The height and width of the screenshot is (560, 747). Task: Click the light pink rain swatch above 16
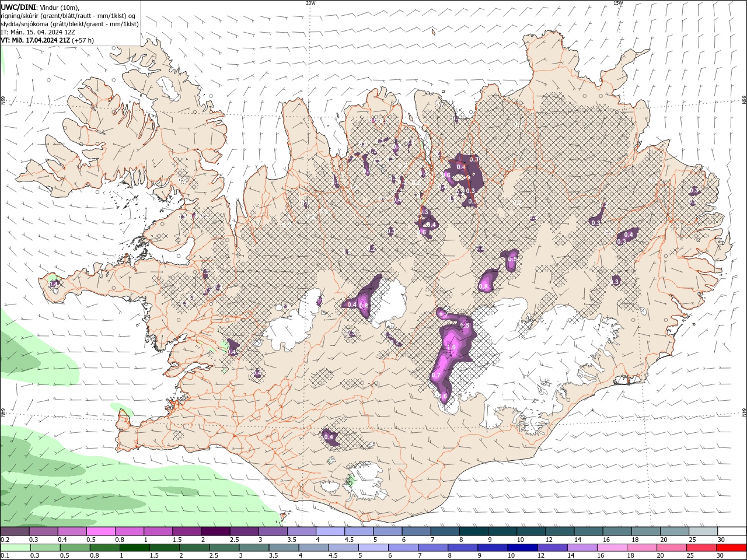click(612, 548)
